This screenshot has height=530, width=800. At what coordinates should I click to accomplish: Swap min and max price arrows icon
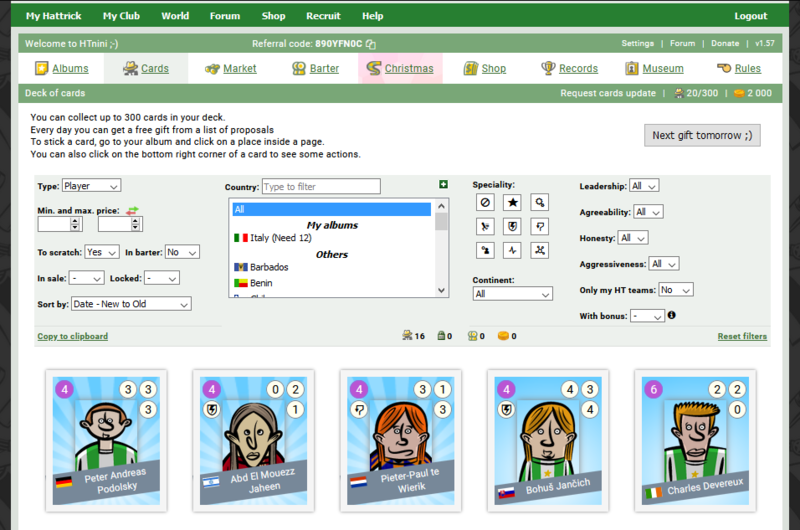(132, 210)
